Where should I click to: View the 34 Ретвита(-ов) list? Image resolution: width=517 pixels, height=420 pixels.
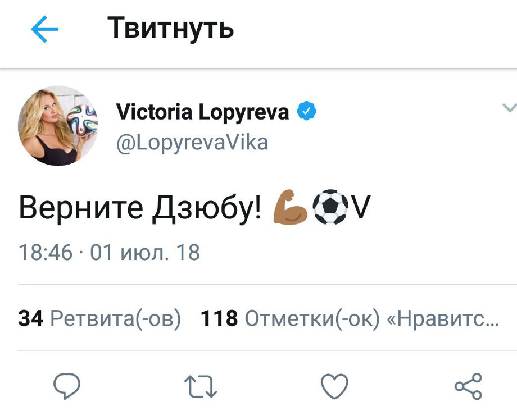coord(100,319)
